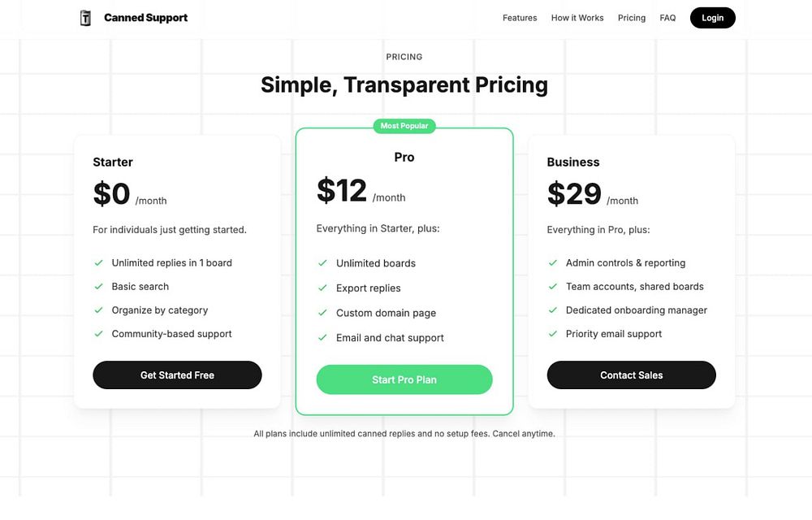Click checkmark beside Community-based support

(x=98, y=333)
